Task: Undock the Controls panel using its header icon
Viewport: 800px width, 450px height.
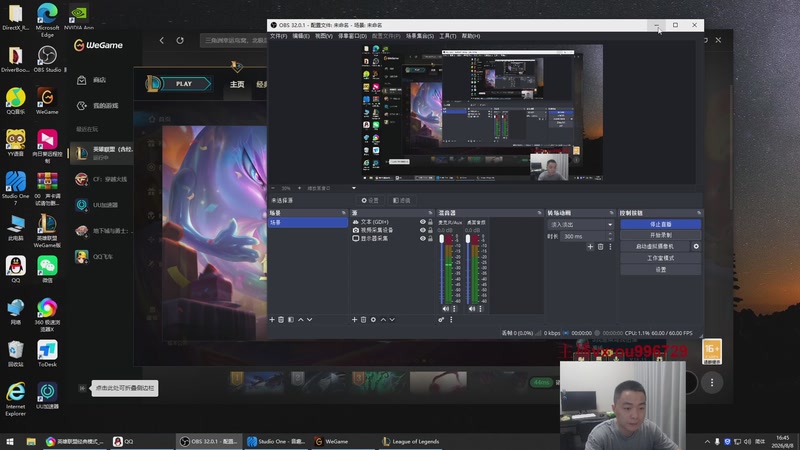Action: coord(698,213)
